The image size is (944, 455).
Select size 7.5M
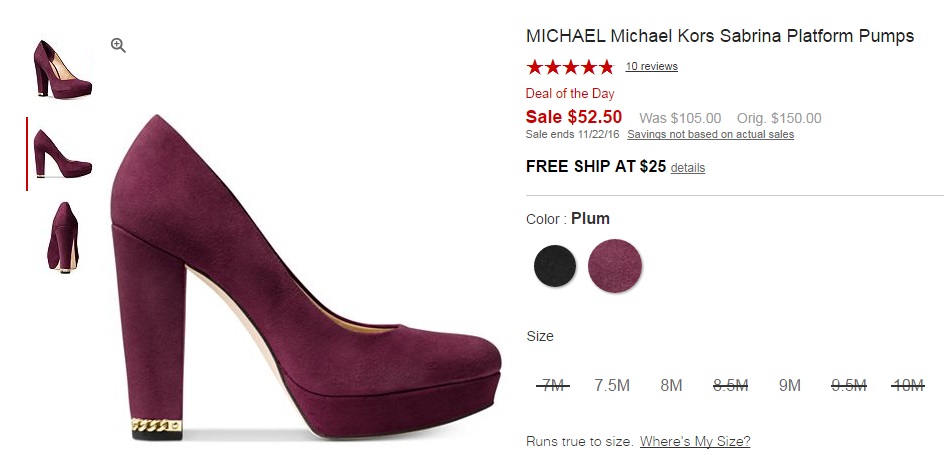(x=612, y=386)
